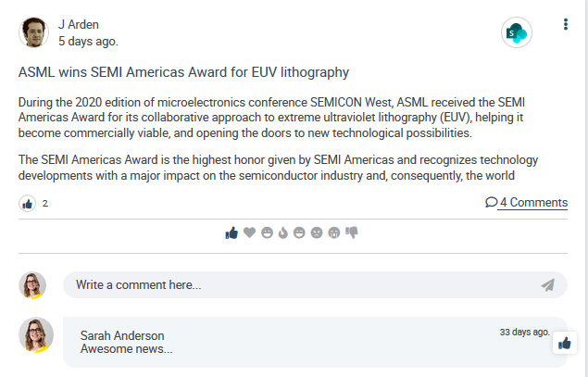Open the three-dot post options menu
The image size is (588, 377).
(565, 25)
